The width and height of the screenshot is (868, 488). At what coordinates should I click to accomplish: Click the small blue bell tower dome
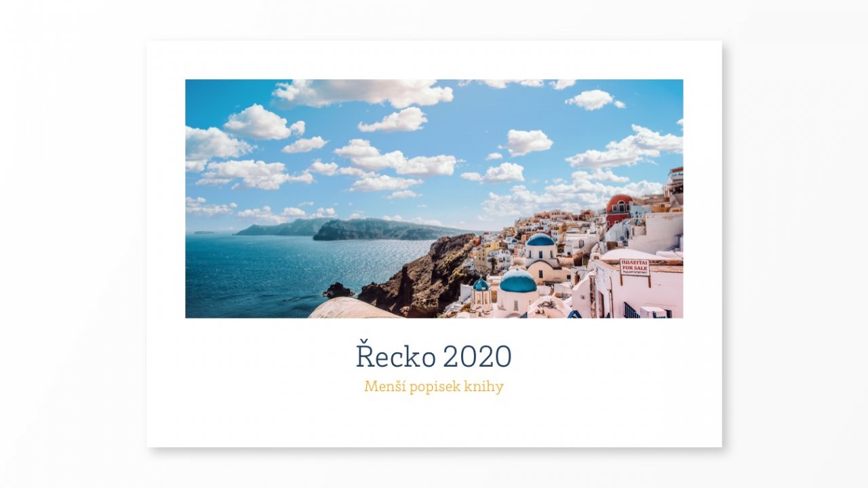tap(481, 285)
